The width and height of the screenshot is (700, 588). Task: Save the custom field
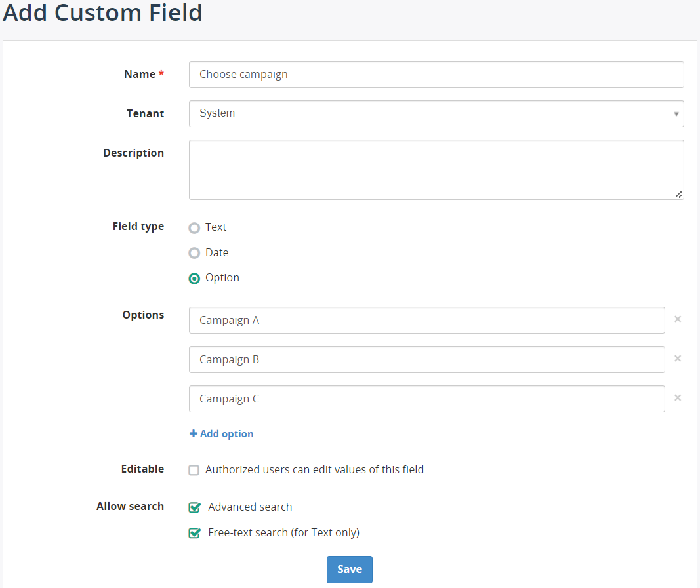[350, 569]
